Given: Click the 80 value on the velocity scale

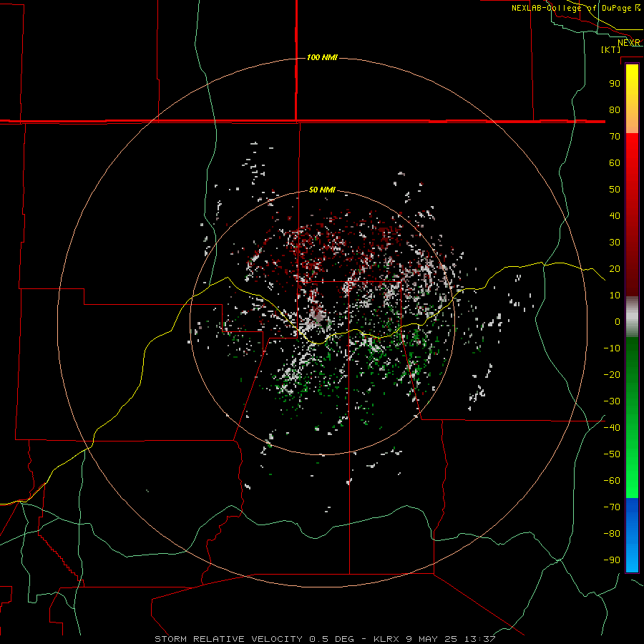Looking at the screenshot, I should (x=615, y=109).
